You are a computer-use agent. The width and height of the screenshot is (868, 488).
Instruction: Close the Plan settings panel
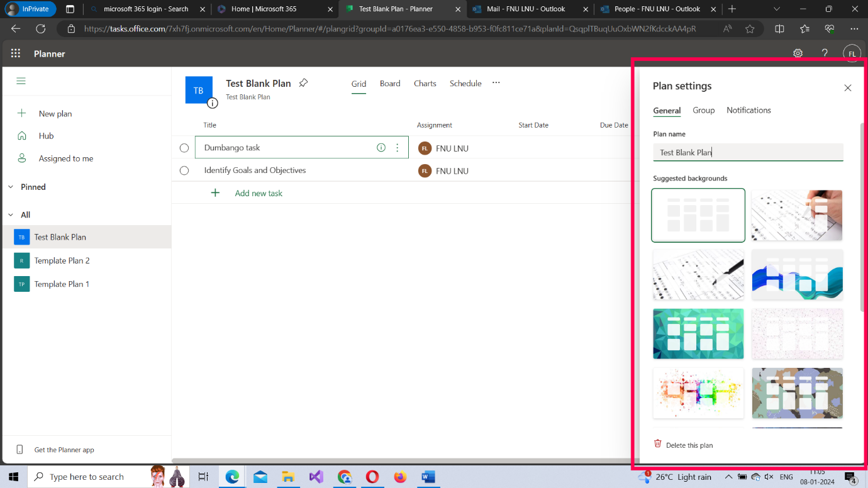[848, 88]
